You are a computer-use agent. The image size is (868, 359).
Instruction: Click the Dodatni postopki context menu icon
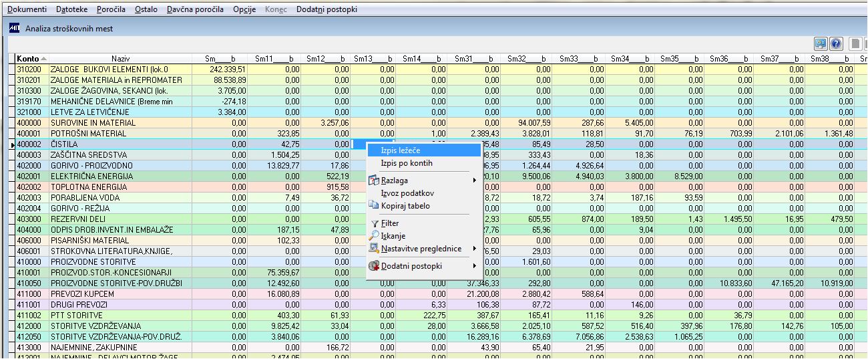point(374,266)
